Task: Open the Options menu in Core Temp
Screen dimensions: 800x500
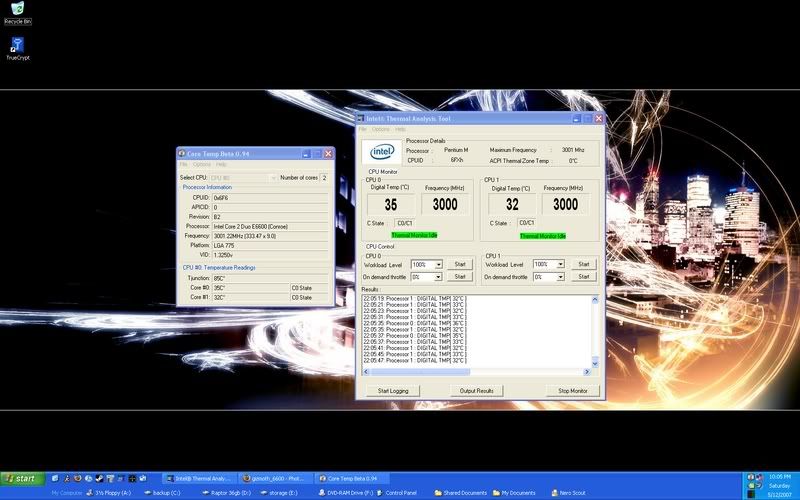Action: coord(202,164)
